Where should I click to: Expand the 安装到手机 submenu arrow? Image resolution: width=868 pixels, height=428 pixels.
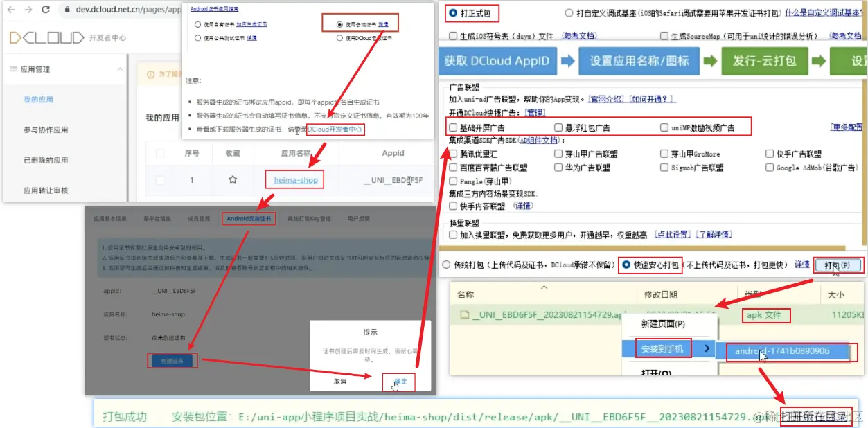coord(706,348)
